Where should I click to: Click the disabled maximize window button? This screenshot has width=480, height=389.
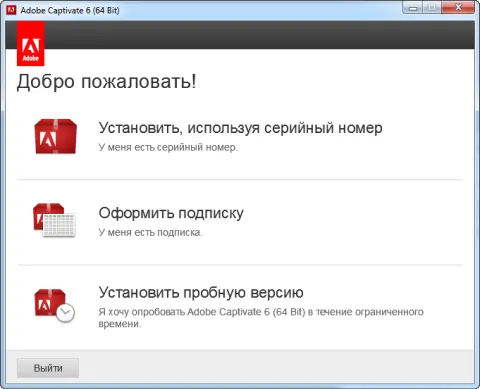point(432,7)
